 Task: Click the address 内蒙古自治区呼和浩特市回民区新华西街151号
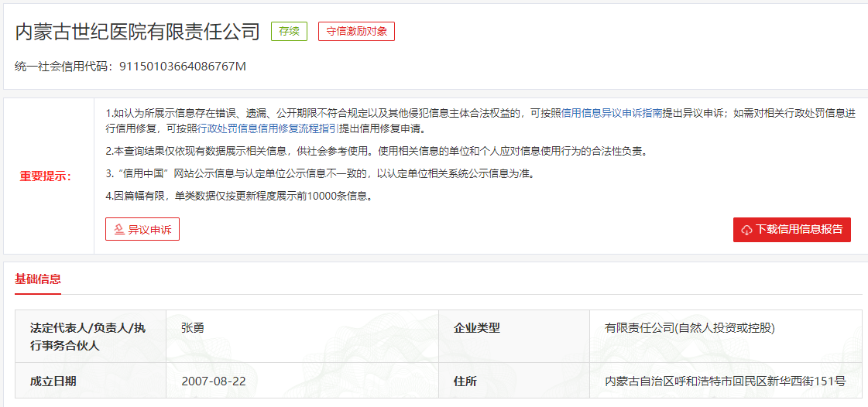(726, 381)
